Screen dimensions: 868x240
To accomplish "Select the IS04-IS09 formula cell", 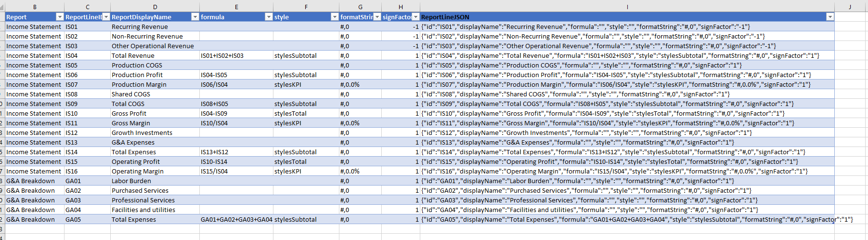I will pyautogui.click(x=236, y=113).
